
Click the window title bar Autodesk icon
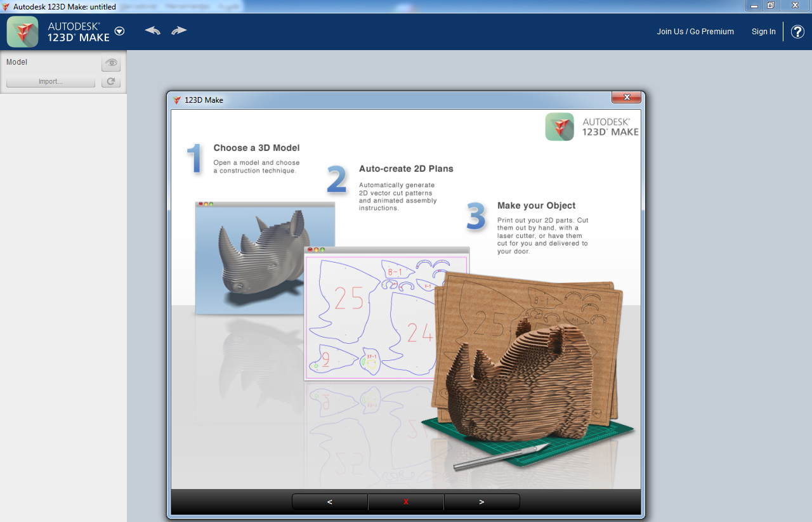(x=6, y=6)
